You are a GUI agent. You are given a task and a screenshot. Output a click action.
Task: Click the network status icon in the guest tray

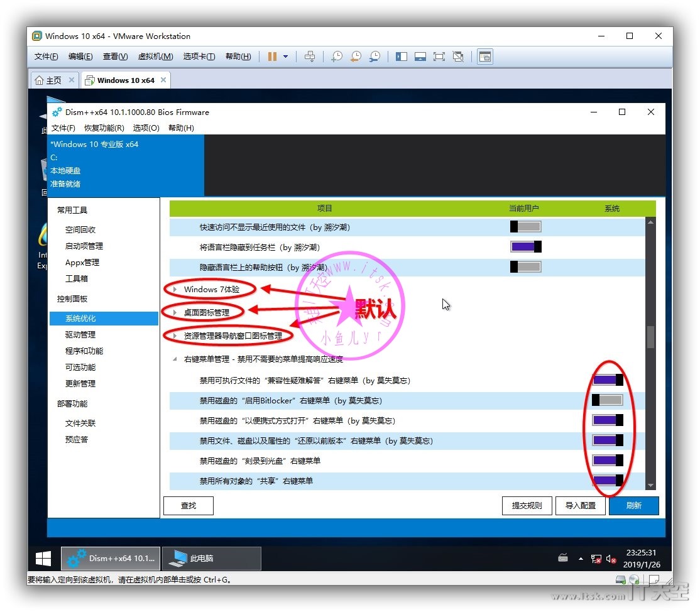click(x=596, y=559)
